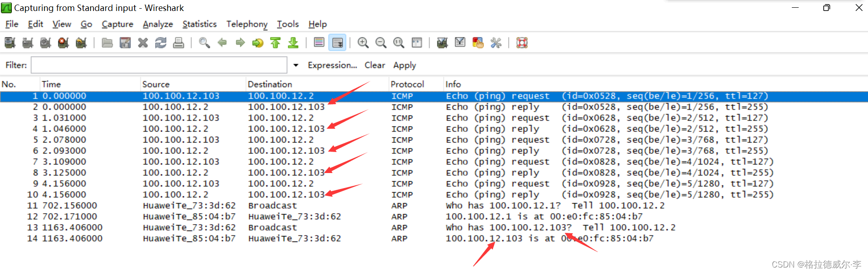Stop the running live capture
This screenshot has height=273, width=868.
(63, 43)
